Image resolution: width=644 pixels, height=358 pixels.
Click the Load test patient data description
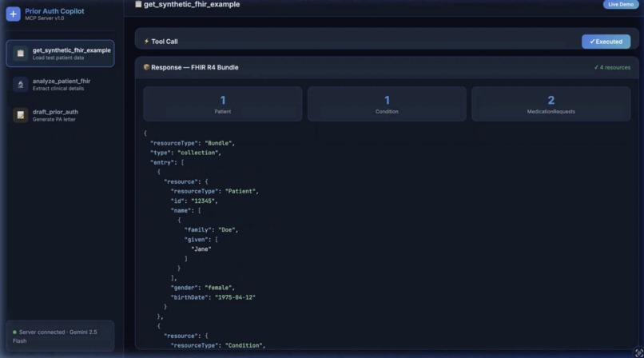[x=58, y=58]
